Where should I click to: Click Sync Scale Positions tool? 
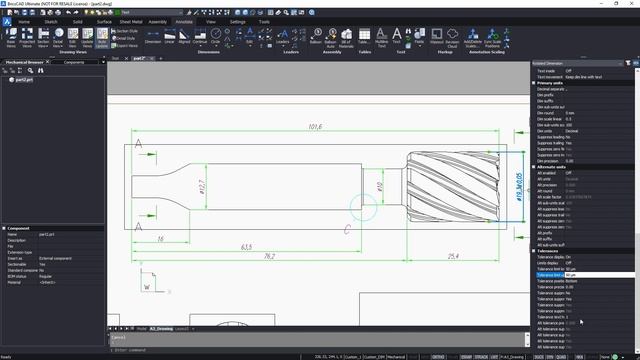[x=492, y=38]
